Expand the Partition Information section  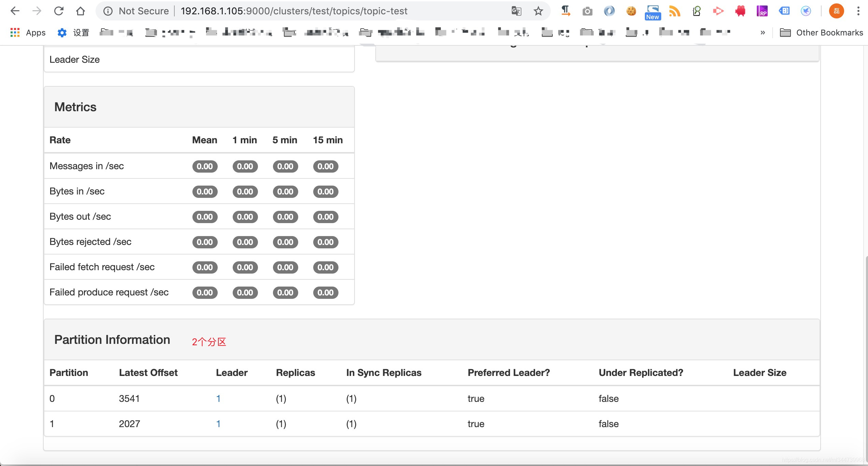click(x=111, y=339)
